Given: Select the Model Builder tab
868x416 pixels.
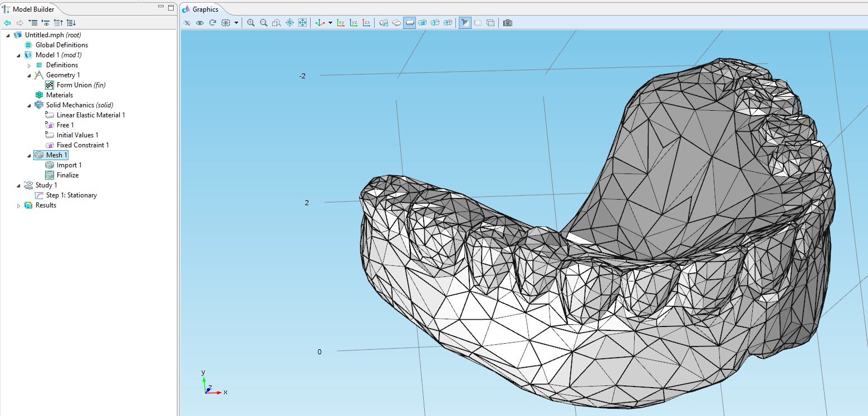Looking at the screenshot, I should (x=33, y=9).
